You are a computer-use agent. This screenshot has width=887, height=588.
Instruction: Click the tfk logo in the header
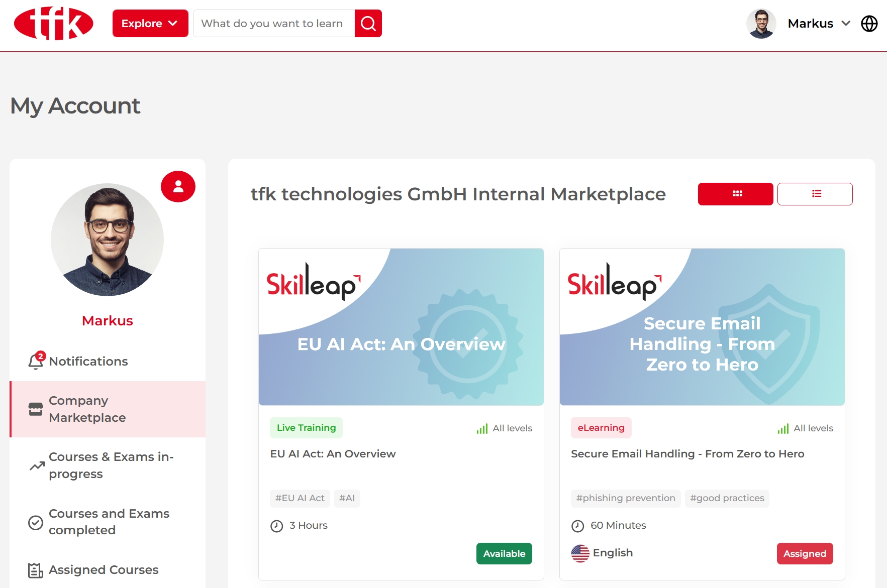(53, 24)
